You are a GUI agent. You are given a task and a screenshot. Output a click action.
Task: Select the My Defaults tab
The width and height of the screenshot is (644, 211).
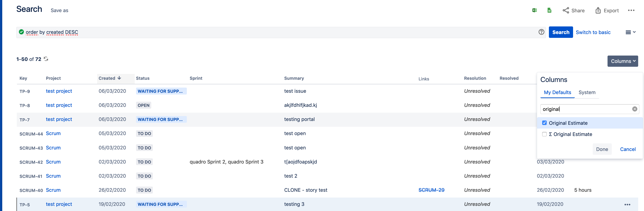click(x=557, y=92)
